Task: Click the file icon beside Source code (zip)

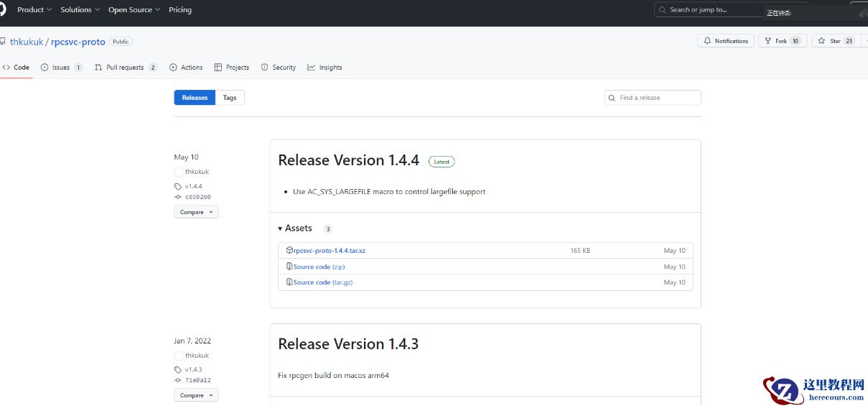Action: coord(289,267)
